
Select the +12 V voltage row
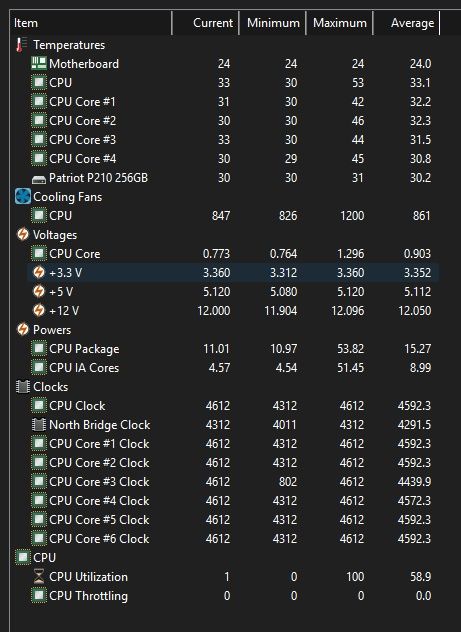click(x=233, y=310)
